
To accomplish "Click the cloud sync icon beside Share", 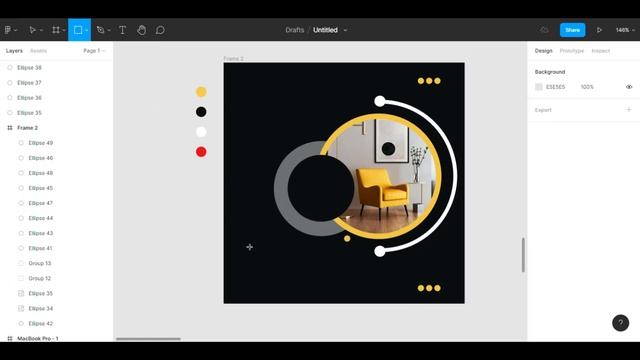I will (x=544, y=30).
